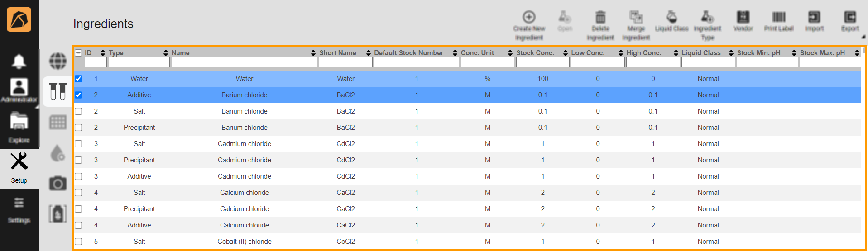The width and height of the screenshot is (868, 251).
Task: Open the Vendor toolbar icon
Action: (x=743, y=18)
